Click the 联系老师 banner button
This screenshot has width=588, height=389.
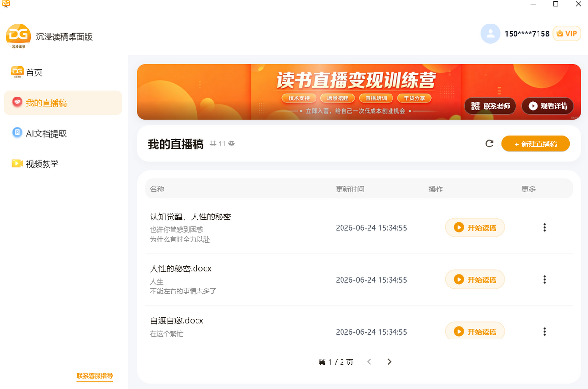click(x=490, y=106)
